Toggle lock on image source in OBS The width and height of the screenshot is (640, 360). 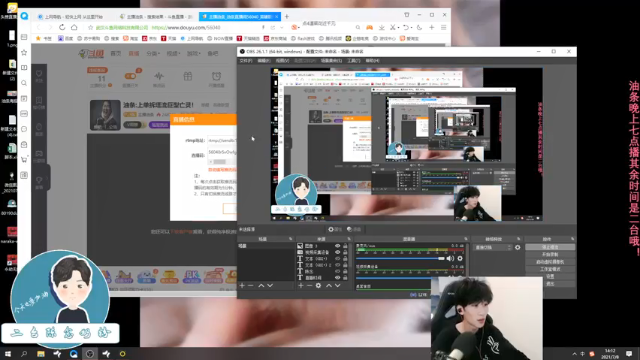345,246
